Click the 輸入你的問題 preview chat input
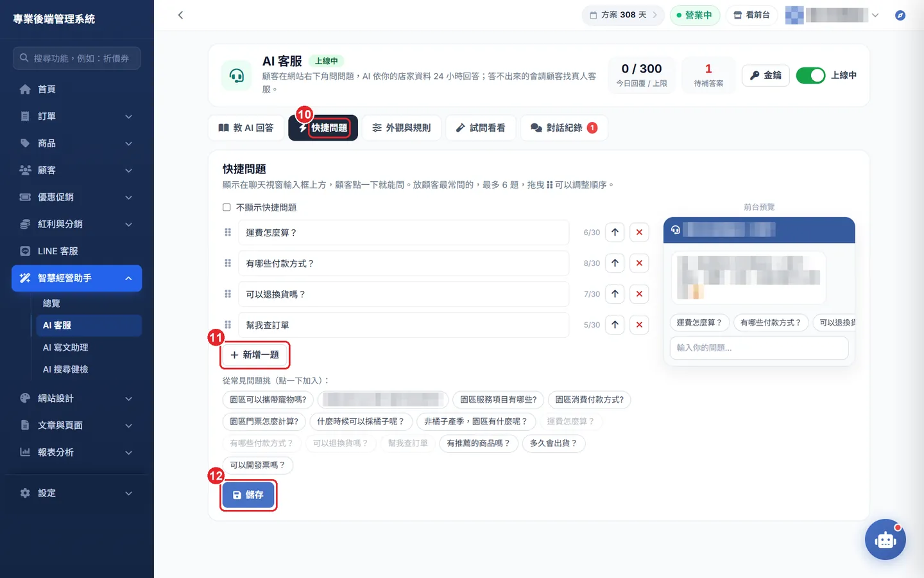924x578 pixels. point(759,348)
